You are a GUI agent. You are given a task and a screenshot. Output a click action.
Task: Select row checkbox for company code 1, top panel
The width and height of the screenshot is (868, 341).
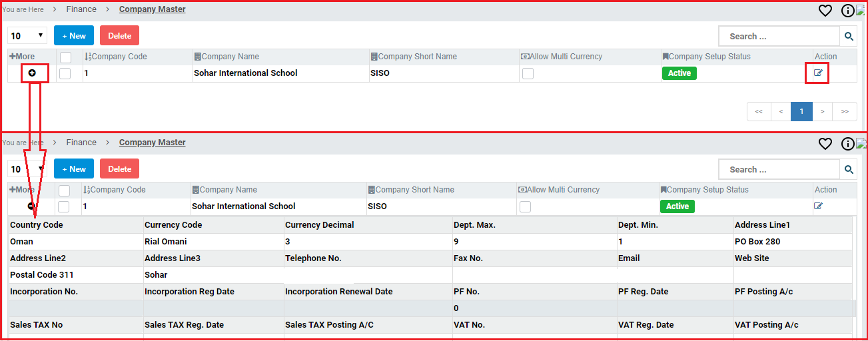(x=65, y=73)
